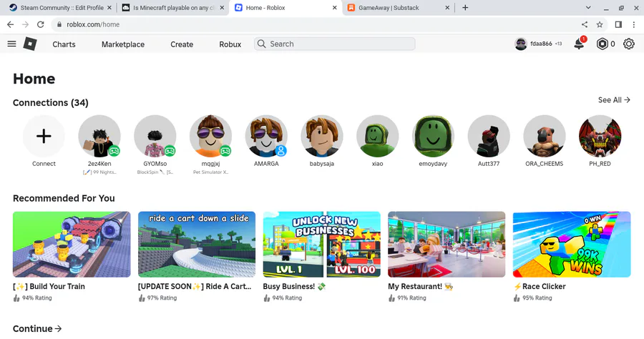The height and width of the screenshot is (339, 644).
Task: Open the fdaa866 username link
Action: pos(541,44)
